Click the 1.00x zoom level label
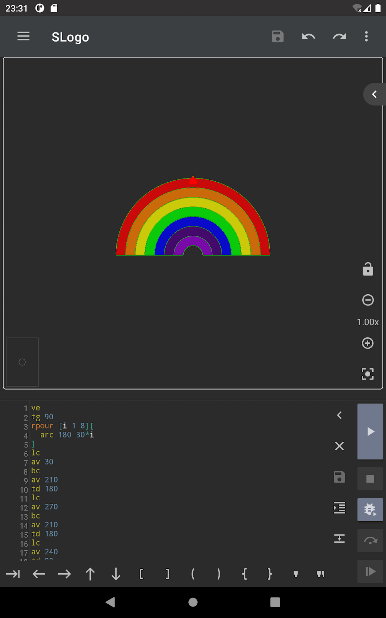This screenshot has width=386, height=618. tap(368, 322)
